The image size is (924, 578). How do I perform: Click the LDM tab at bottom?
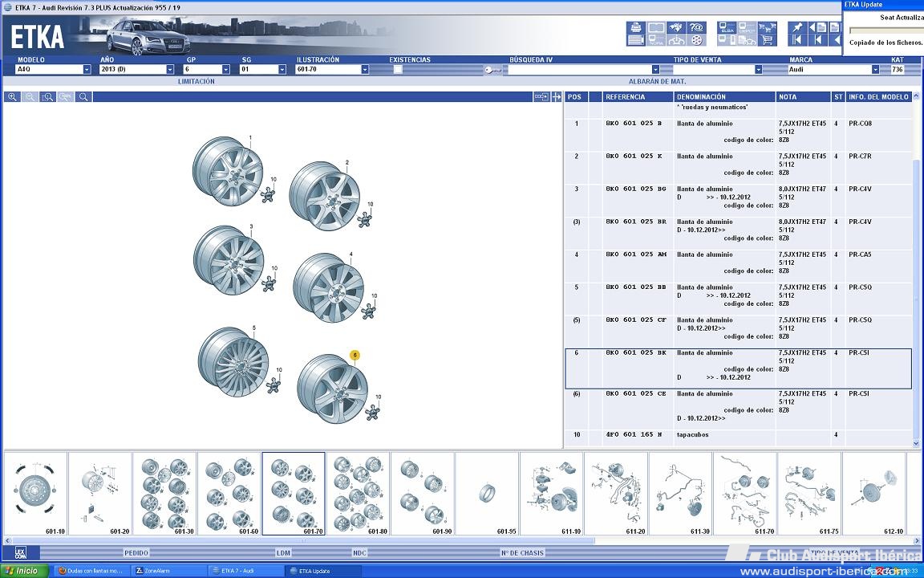(283, 552)
